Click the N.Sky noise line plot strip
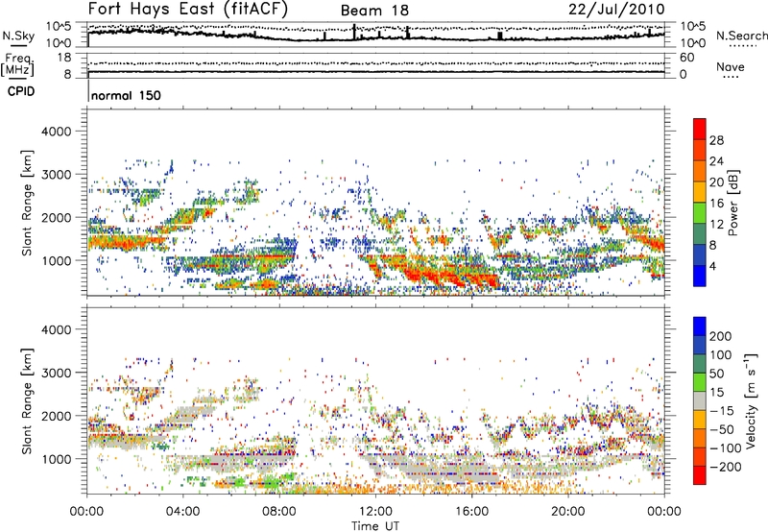The width and height of the screenshot is (768, 532). [375, 35]
